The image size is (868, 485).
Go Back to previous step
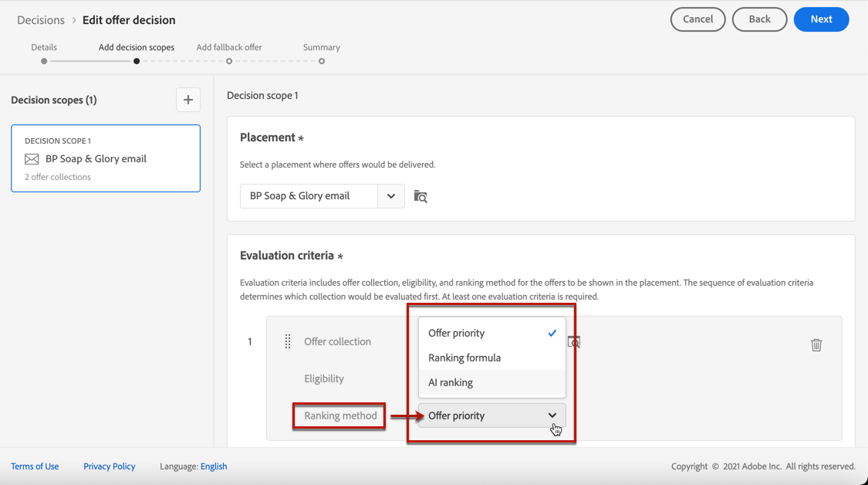point(759,19)
